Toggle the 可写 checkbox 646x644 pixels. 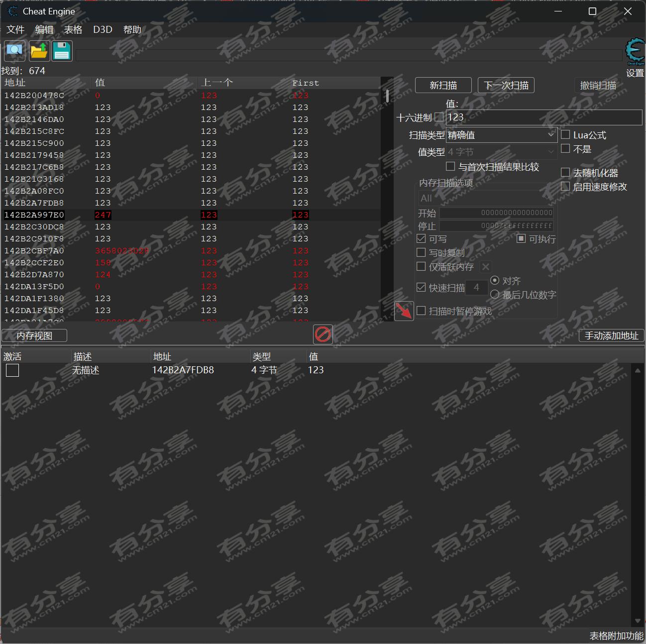point(421,238)
